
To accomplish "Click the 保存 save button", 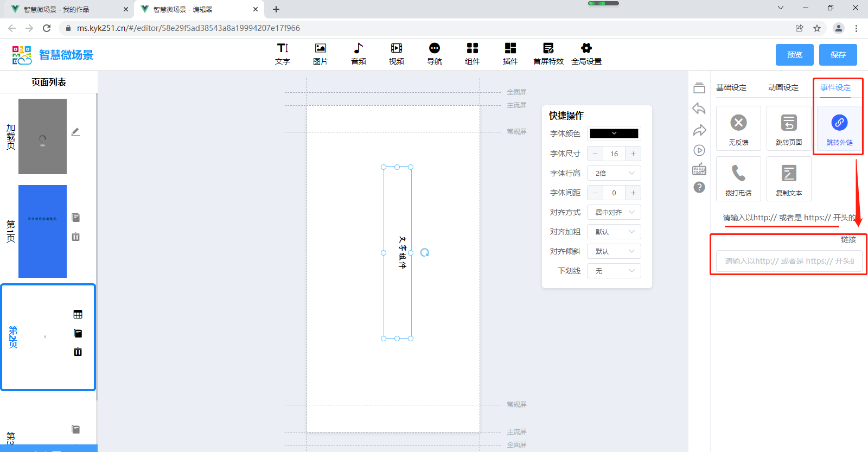I will click(838, 55).
